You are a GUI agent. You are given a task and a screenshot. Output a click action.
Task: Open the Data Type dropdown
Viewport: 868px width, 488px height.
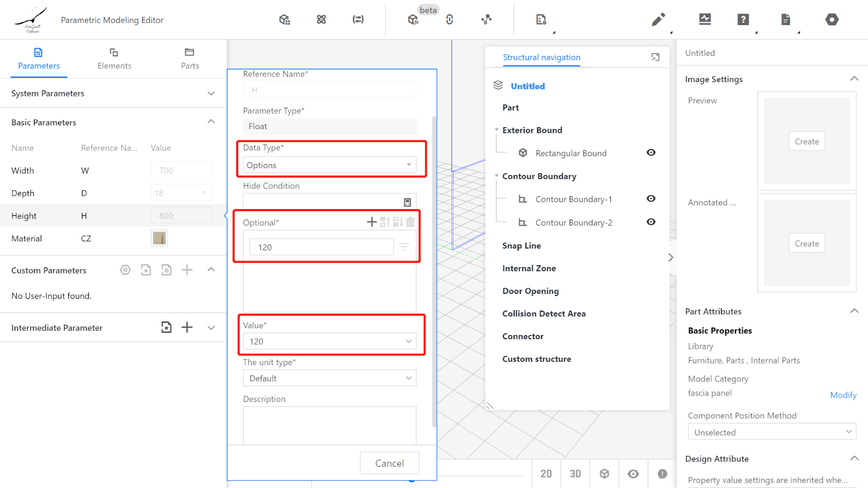(x=329, y=165)
